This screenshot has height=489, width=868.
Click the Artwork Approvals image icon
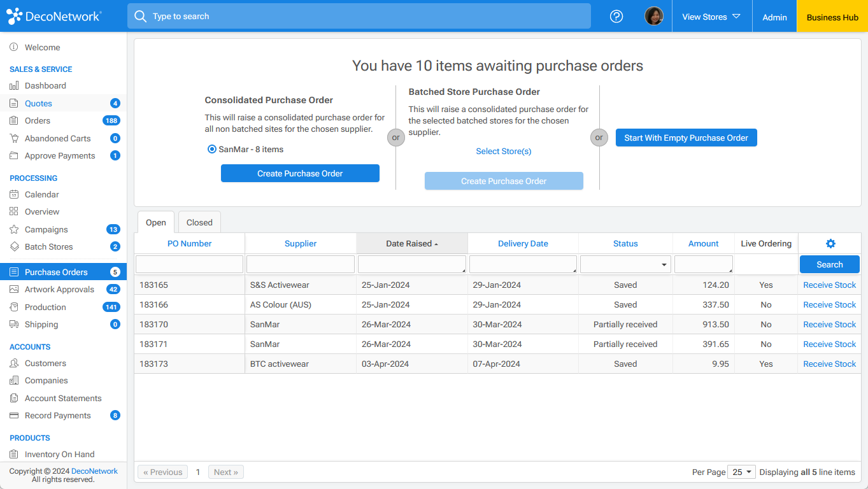[x=14, y=289]
